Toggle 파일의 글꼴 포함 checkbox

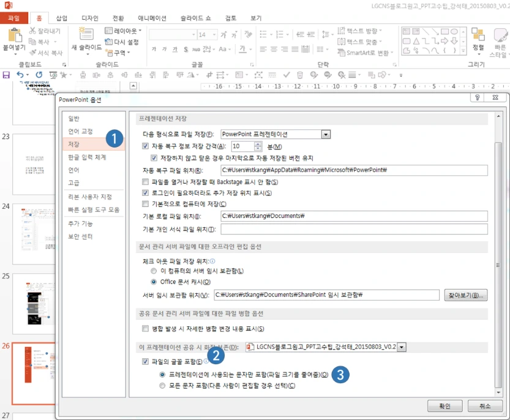[145, 361]
